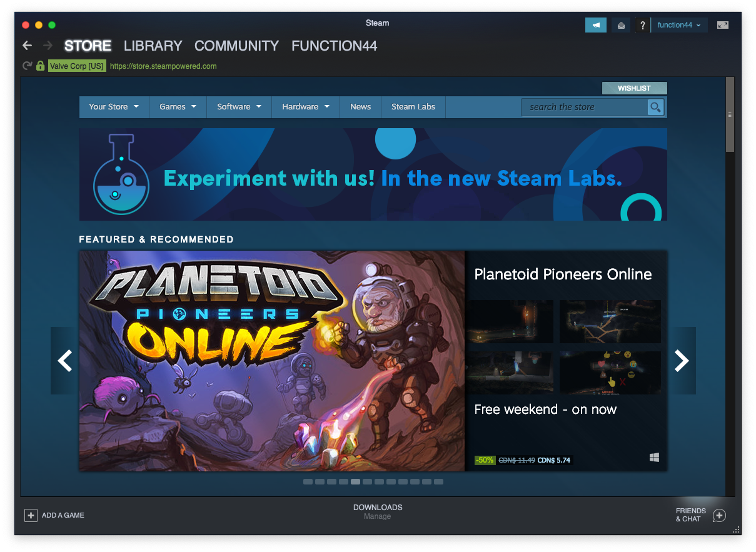Click the CDN$ 5.74 sale price
The height and width of the screenshot is (552, 756).
554,460
